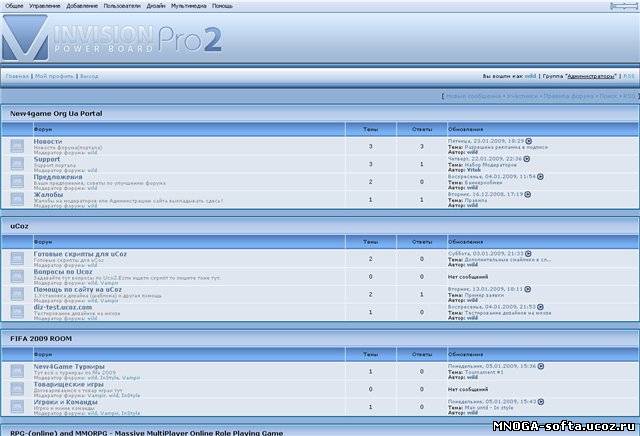Open the wild username link in the header
Viewport: 640px width, 436px height.
[x=530, y=76]
